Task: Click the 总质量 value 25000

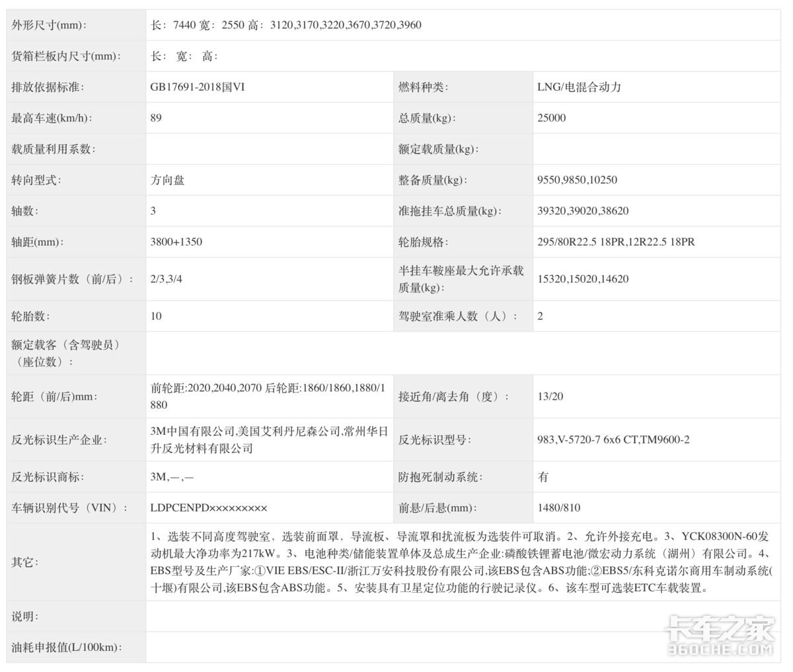Action: [552, 118]
